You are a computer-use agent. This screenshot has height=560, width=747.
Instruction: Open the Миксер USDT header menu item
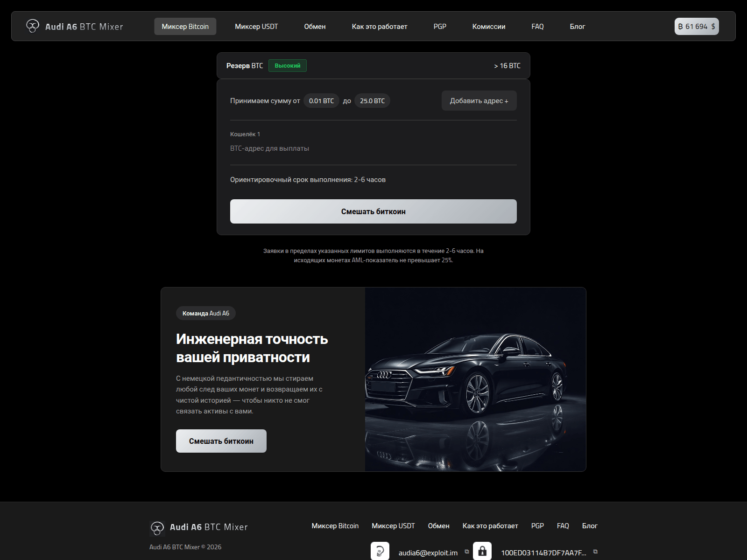coord(256,27)
